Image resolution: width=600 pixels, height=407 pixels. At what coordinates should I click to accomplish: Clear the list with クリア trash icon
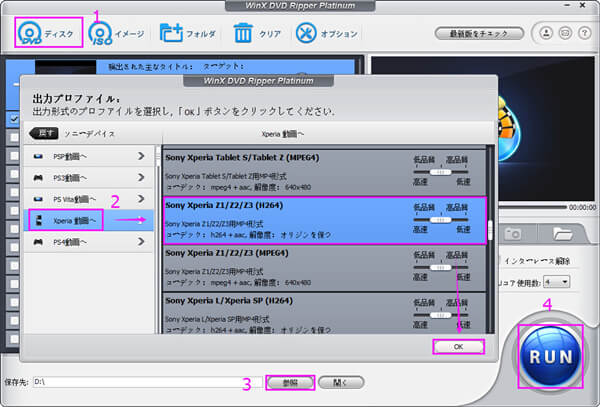pos(257,34)
